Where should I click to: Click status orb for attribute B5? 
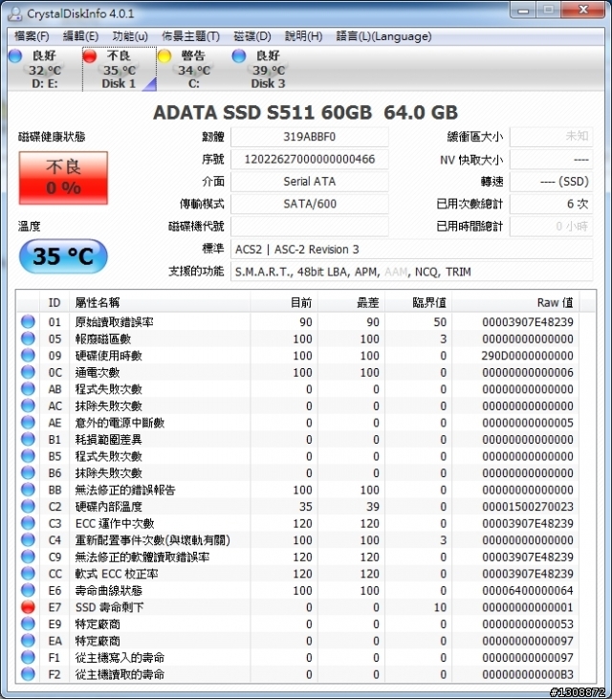click(28, 456)
